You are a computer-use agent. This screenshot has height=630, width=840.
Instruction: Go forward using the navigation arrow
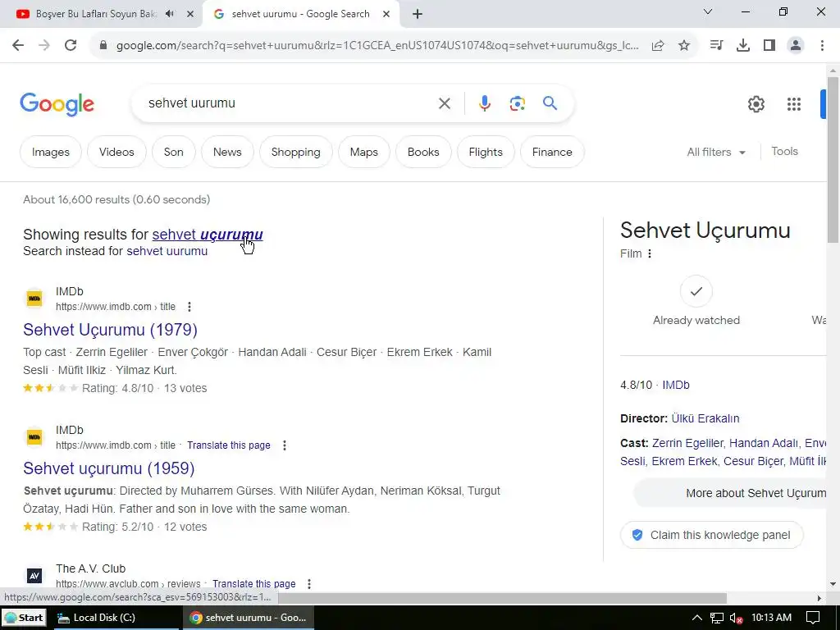(44, 46)
